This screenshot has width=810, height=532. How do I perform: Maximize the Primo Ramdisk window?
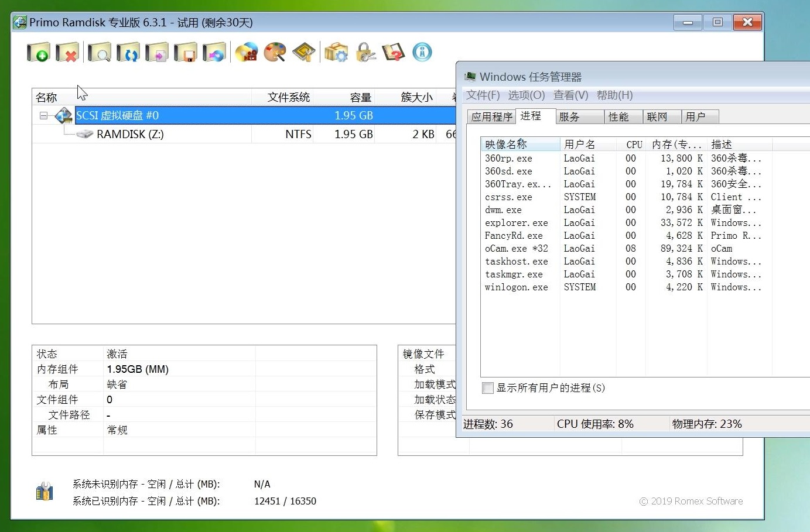tap(717, 22)
